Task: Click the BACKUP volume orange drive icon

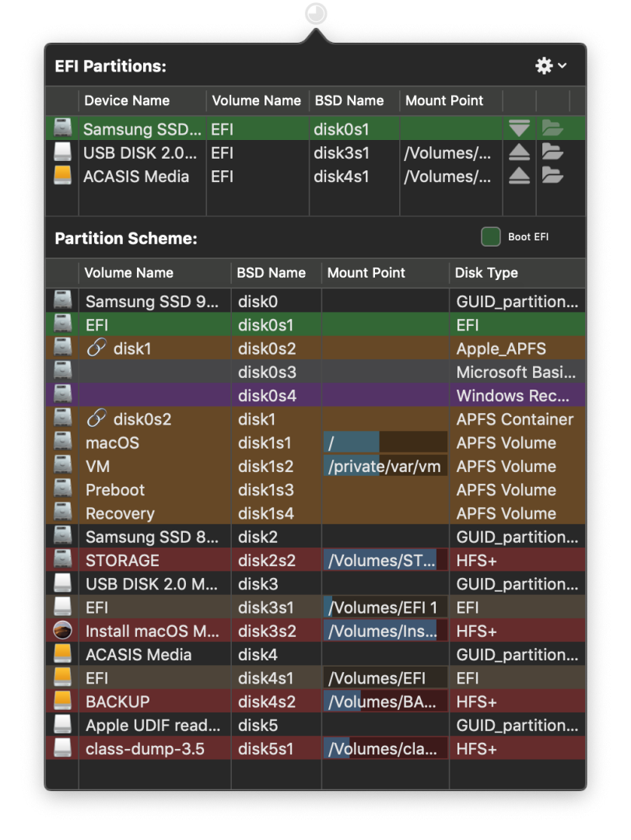Action: 62,702
